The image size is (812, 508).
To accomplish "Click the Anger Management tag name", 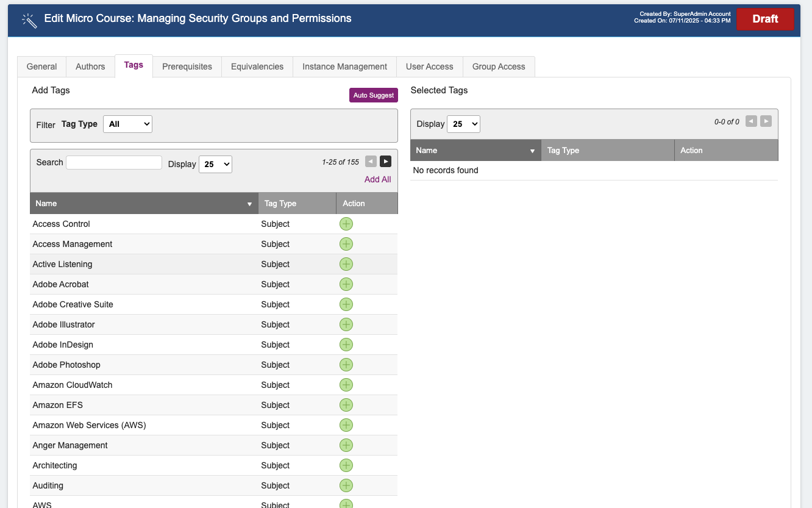I will point(70,445).
